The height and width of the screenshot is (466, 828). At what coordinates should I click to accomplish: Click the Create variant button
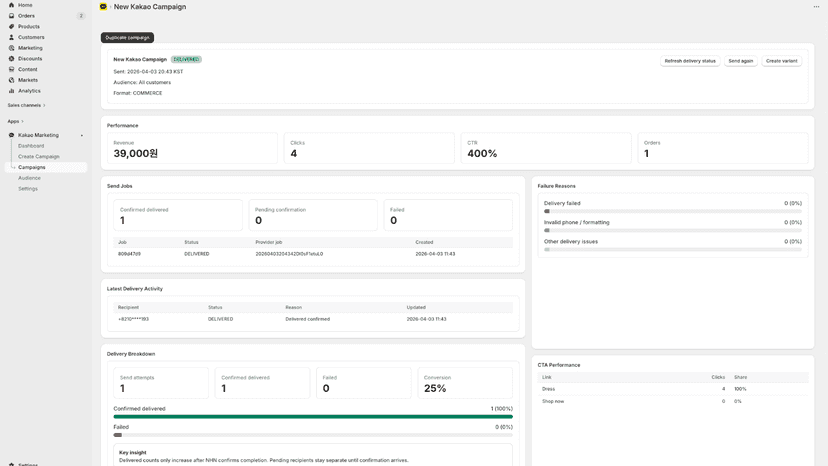click(782, 61)
